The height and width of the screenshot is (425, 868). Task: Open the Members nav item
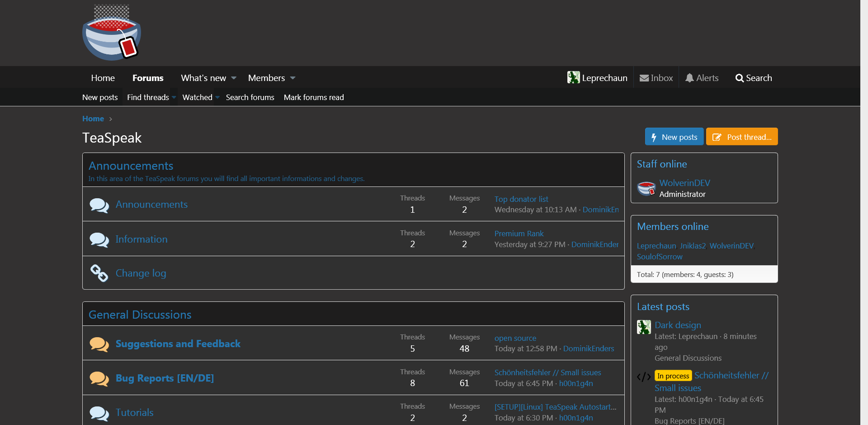266,78
